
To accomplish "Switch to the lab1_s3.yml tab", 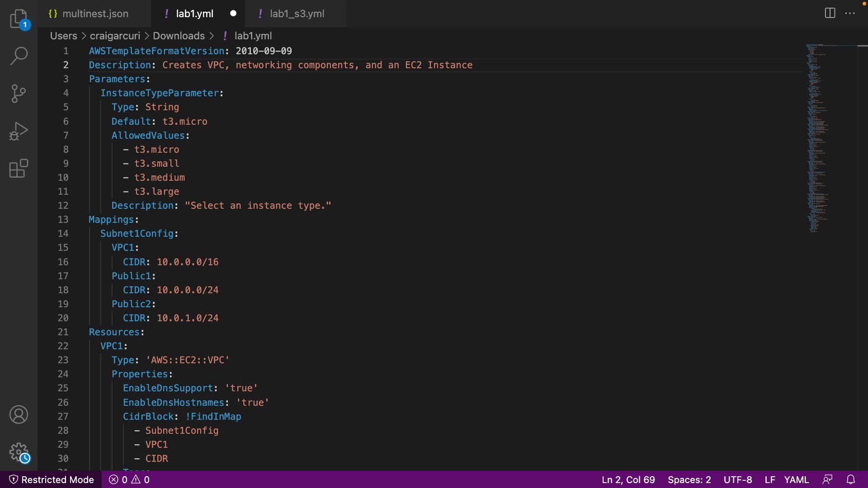I will (297, 14).
